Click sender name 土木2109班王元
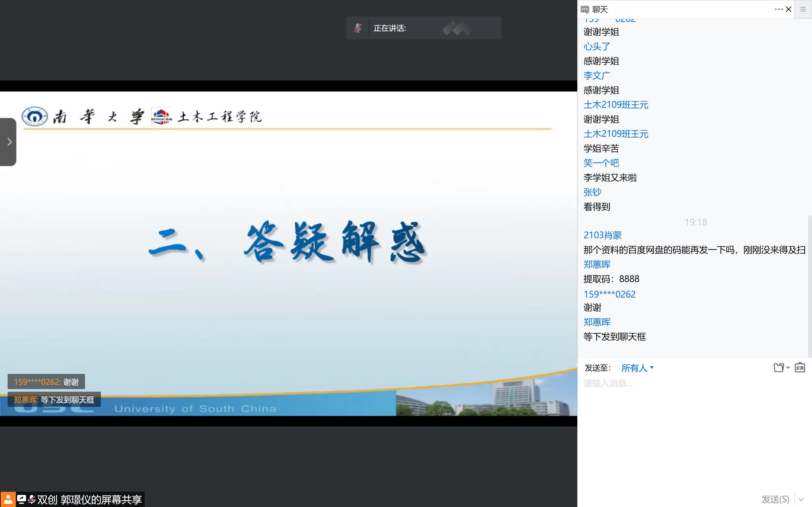Screen dimensions: 812x507 tap(616, 105)
